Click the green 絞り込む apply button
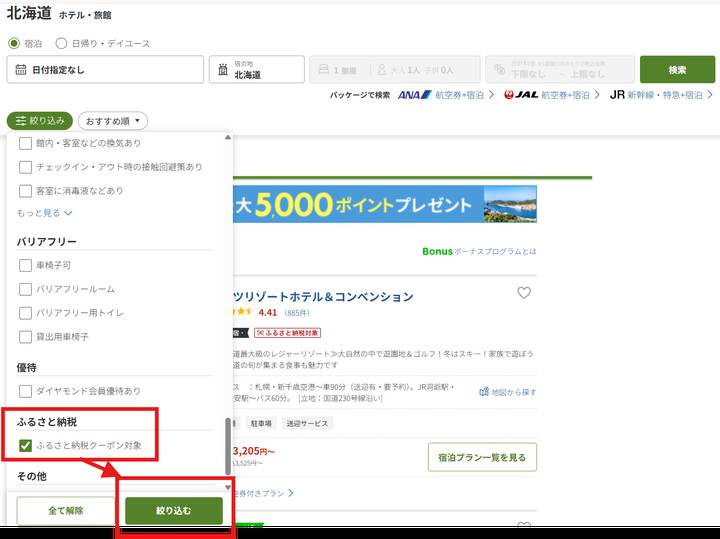Screen dimensions: 720x539 174,511
